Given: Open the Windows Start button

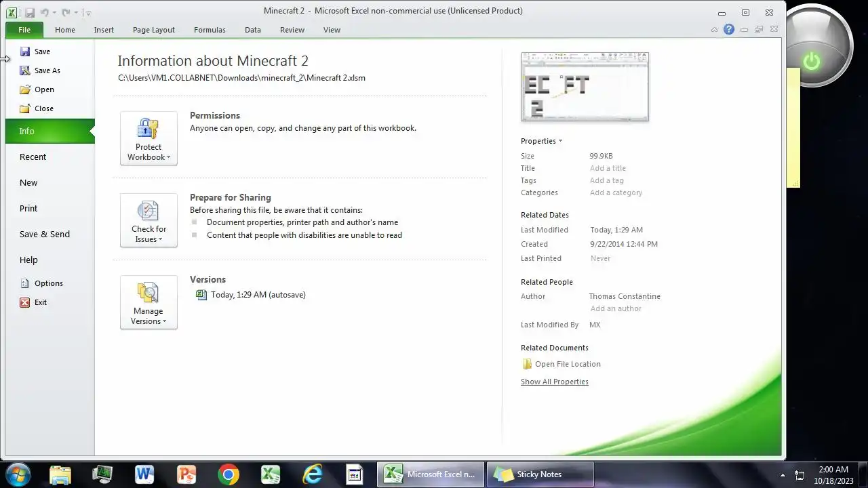Looking at the screenshot, I should pyautogui.click(x=18, y=474).
